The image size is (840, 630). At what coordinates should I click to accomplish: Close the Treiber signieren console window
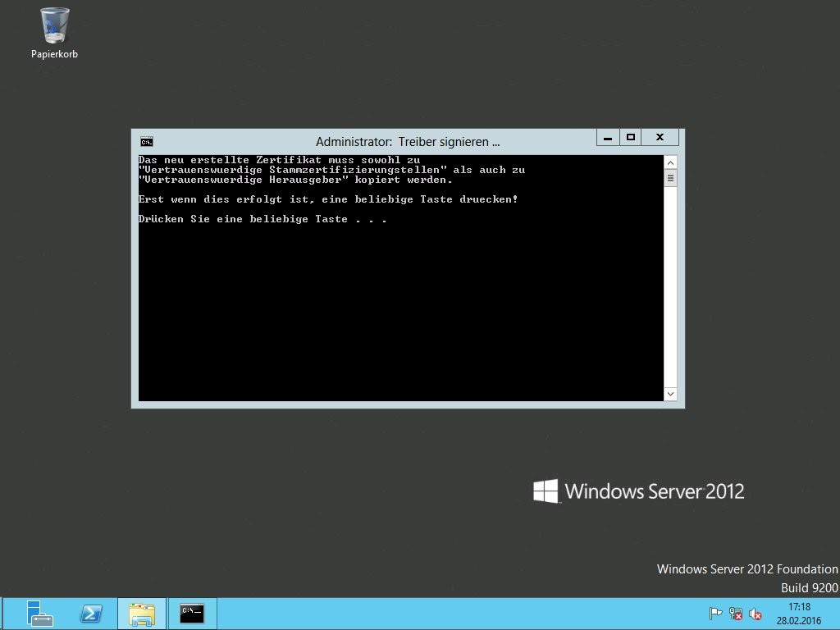660,138
